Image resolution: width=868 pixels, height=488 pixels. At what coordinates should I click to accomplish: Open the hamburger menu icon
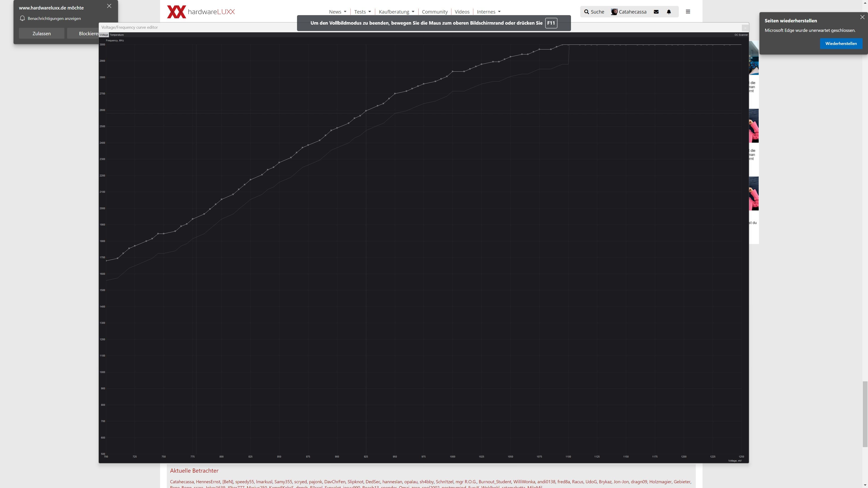(688, 12)
